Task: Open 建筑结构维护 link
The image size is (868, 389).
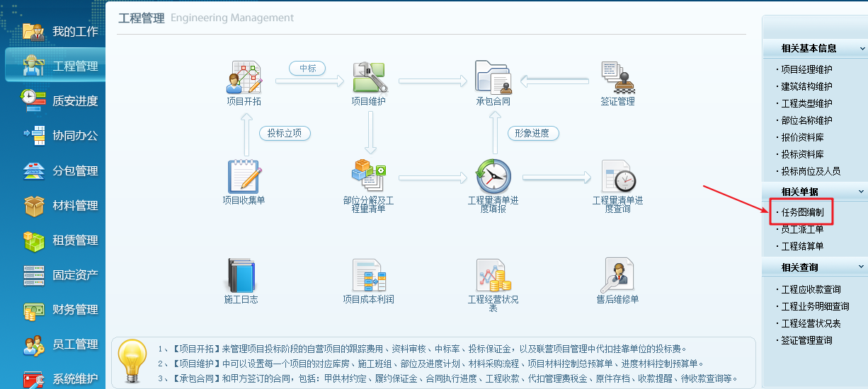Action: point(806,86)
